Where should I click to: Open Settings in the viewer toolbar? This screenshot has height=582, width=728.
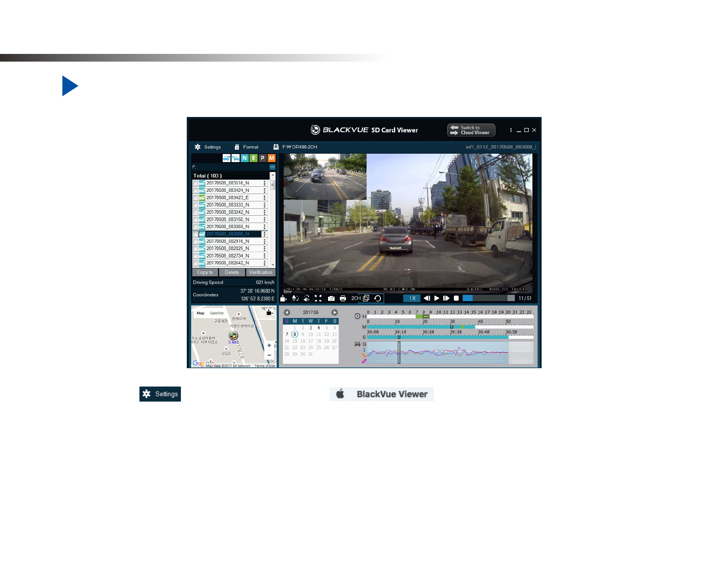[x=208, y=147]
